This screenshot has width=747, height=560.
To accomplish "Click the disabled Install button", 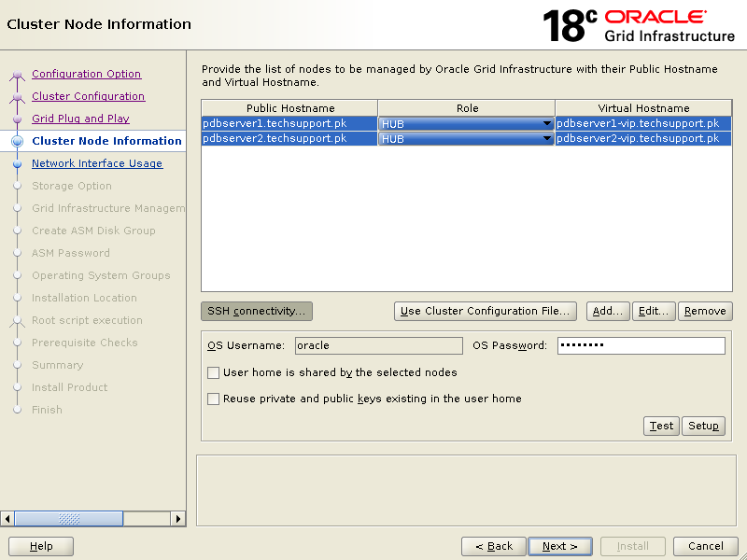I will (x=633, y=546).
